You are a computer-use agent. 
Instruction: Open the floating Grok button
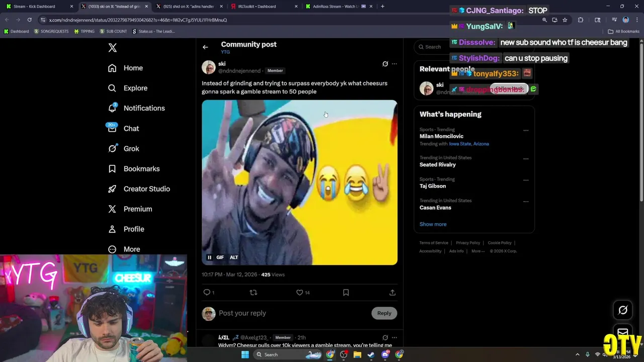tap(623, 310)
